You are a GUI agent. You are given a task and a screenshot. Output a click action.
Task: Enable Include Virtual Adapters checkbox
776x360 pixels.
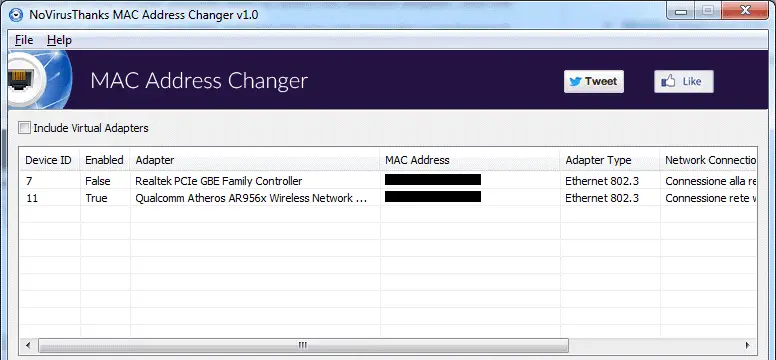click(x=24, y=128)
